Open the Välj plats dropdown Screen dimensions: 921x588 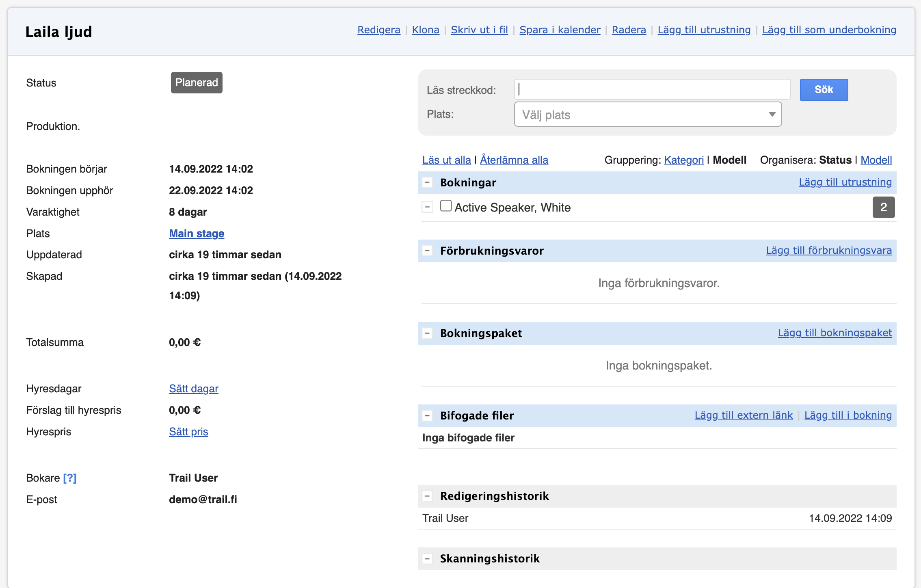(x=648, y=115)
